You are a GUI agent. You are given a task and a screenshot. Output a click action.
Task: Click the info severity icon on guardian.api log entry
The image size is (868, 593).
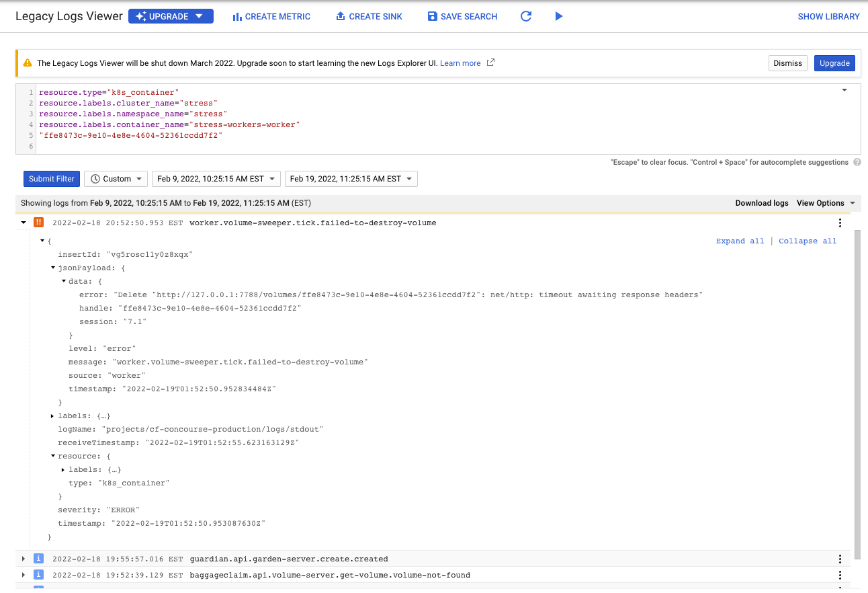[x=38, y=559]
